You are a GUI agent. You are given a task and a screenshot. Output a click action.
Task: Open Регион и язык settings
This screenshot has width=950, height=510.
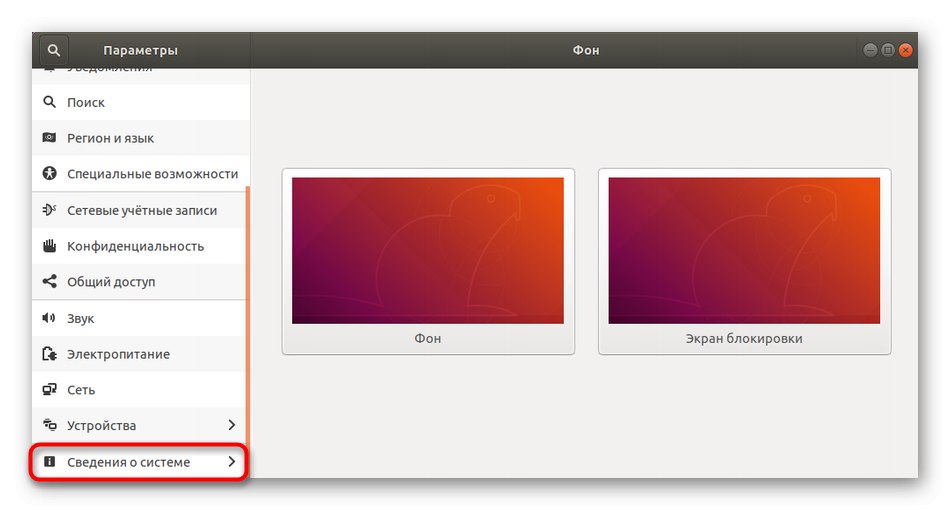[140, 138]
